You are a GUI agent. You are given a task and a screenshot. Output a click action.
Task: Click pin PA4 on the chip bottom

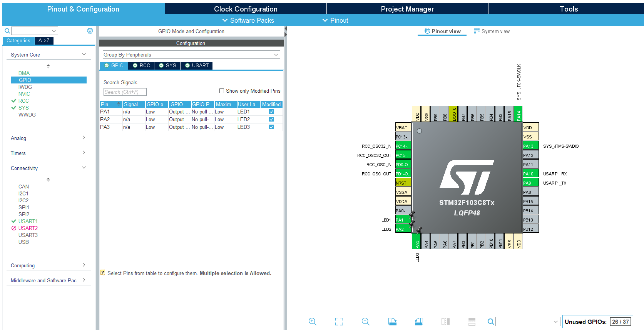(x=426, y=242)
